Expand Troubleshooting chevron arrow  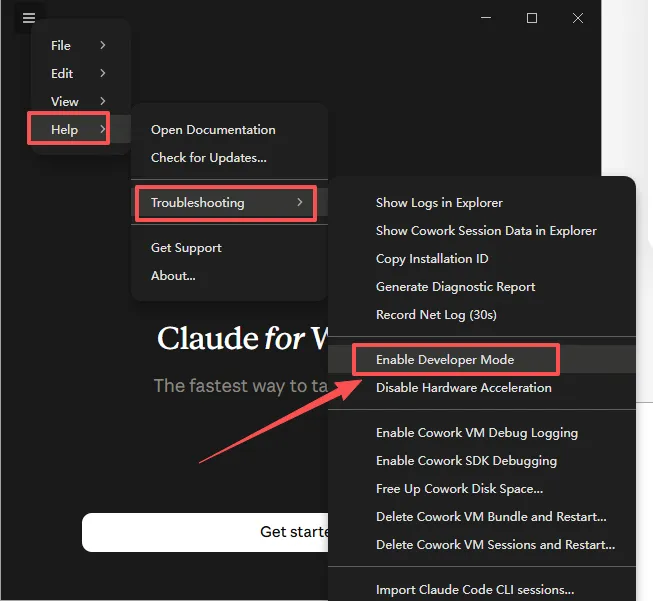point(300,202)
